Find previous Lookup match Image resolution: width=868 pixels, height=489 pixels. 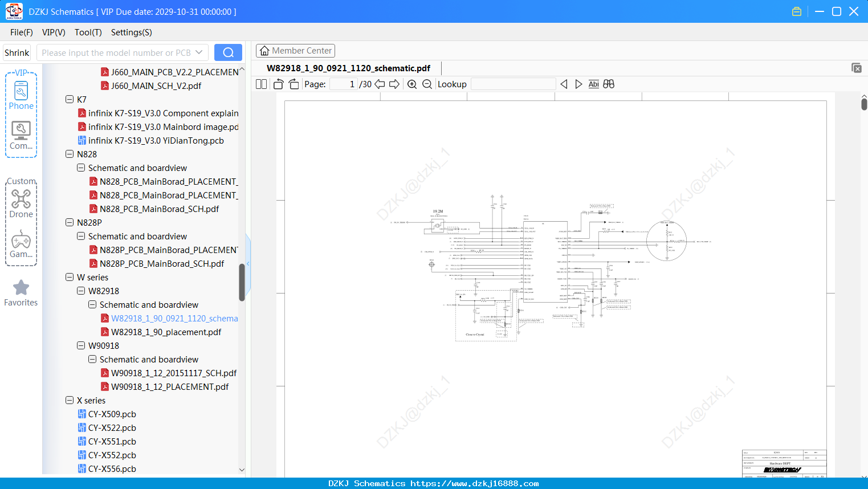point(564,84)
